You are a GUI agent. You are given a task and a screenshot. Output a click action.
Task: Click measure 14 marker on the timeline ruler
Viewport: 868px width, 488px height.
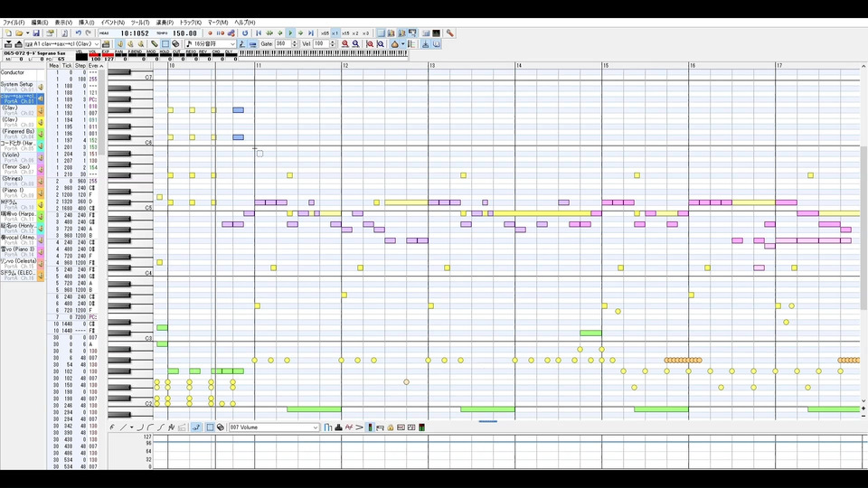coord(519,65)
